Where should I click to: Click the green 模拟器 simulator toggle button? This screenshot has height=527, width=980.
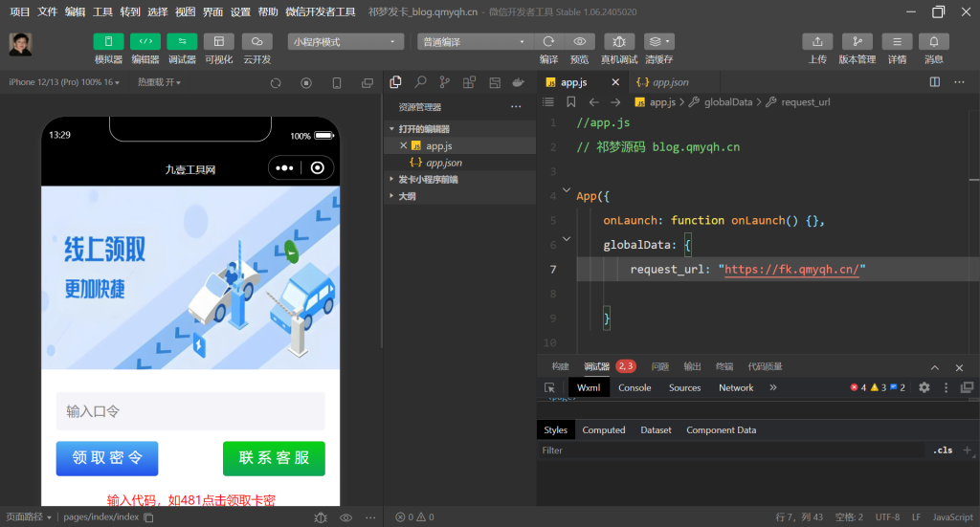coord(108,42)
